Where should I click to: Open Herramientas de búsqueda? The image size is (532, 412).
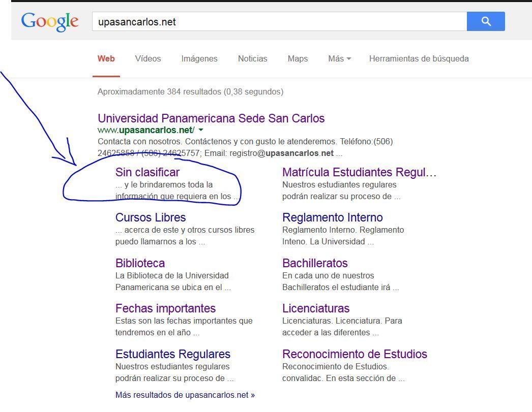coord(419,58)
